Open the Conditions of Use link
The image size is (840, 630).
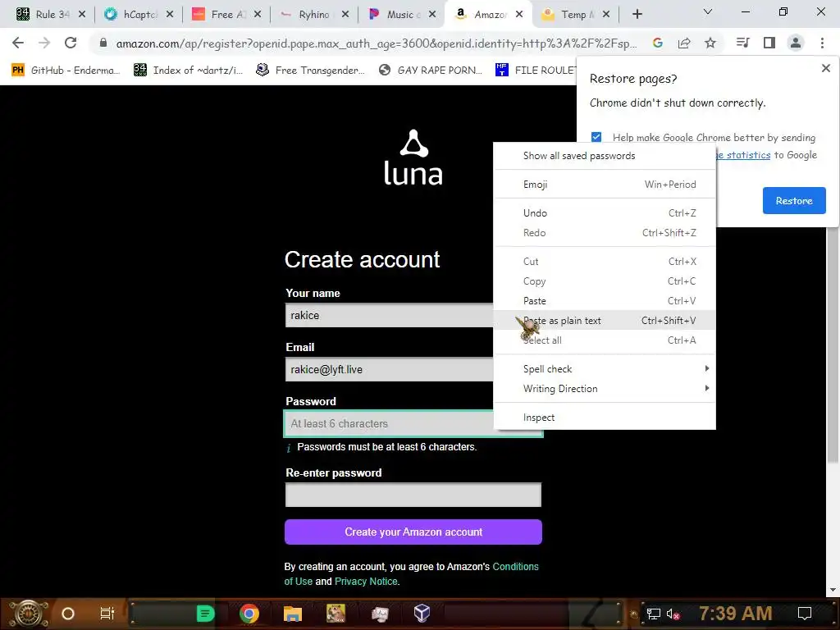tap(515, 567)
